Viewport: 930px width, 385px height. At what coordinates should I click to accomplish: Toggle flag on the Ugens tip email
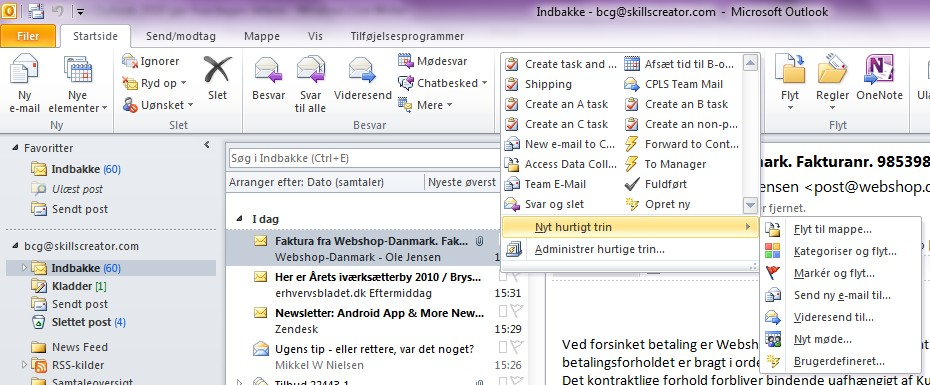(x=517, y=346)
